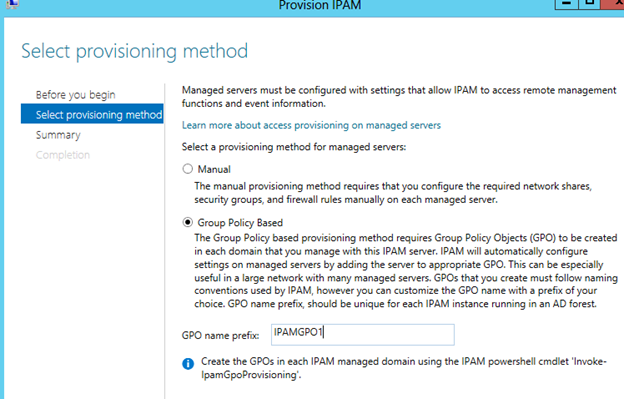The height and width of the screenshot is (399, 624).
Task: Minimize the Provision IPAM window
Action: [x=567, y=4]
